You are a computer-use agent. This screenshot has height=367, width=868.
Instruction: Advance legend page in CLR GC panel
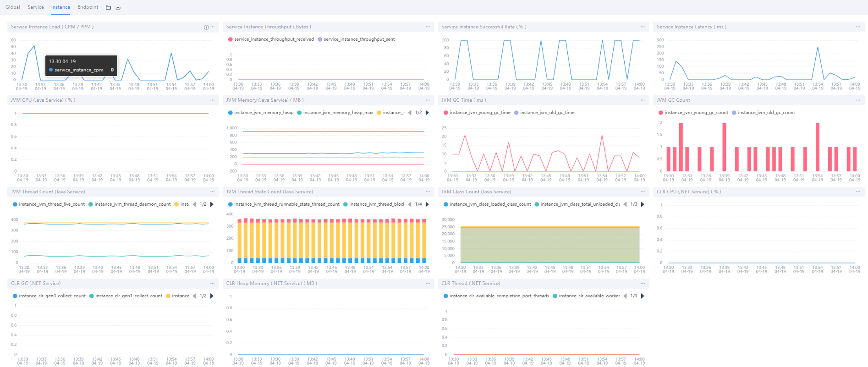tap(212, 296)
